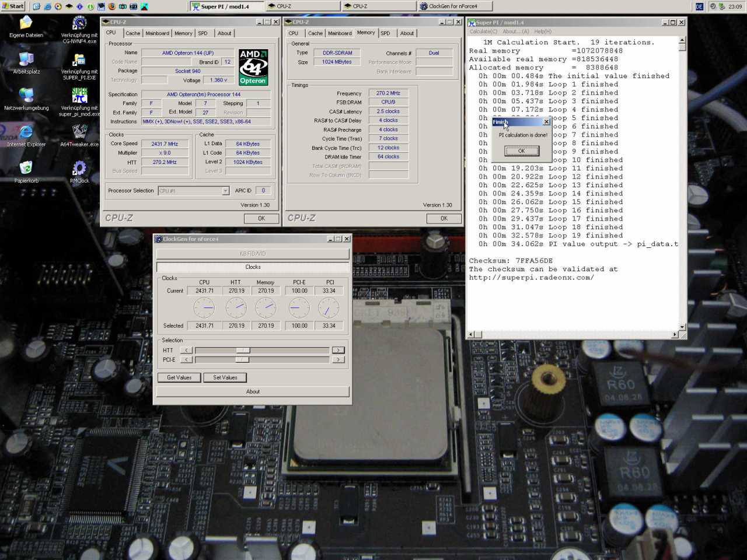The width and height of the screenshot is (747, 560).
Task: Open Calculate menu in Super PI
Action: tap(483, 32)
